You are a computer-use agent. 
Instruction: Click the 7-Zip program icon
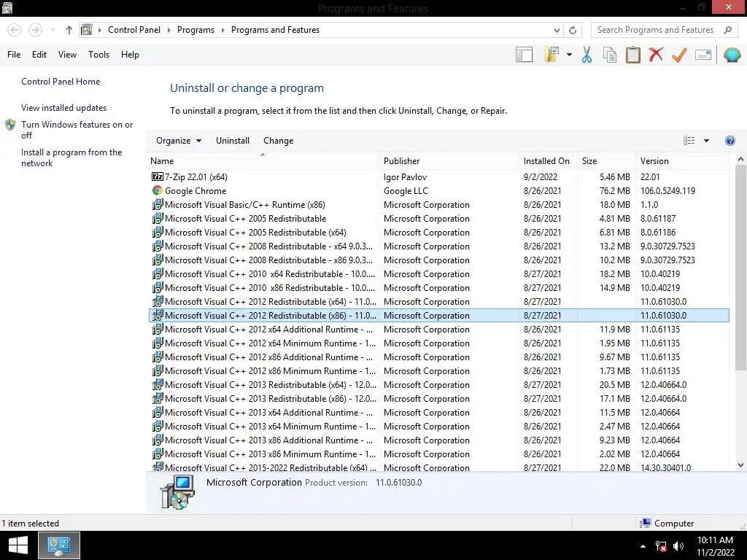click(158, 176)
